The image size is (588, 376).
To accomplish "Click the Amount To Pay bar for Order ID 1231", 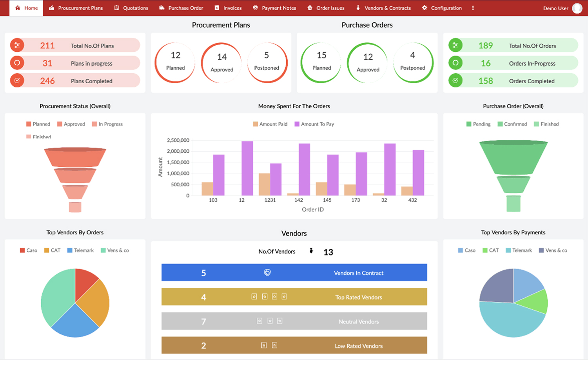I will 275,178.
